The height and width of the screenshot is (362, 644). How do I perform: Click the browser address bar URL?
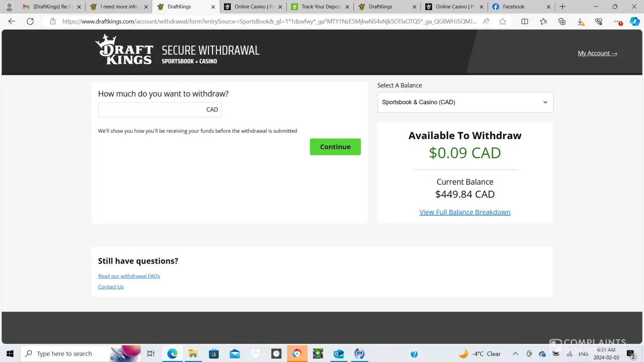(x=269, y=21)
